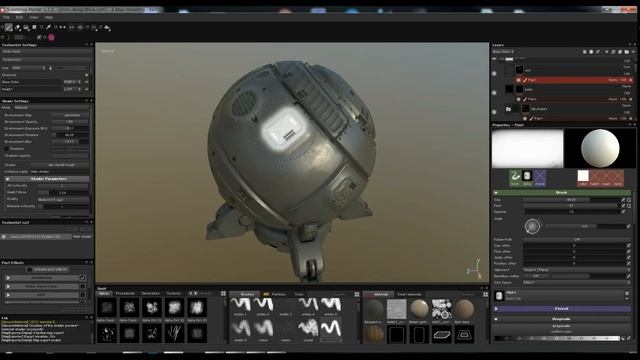Open the Edit menu
The height and width of the screenshot is (360, 640).
(19, 18)
